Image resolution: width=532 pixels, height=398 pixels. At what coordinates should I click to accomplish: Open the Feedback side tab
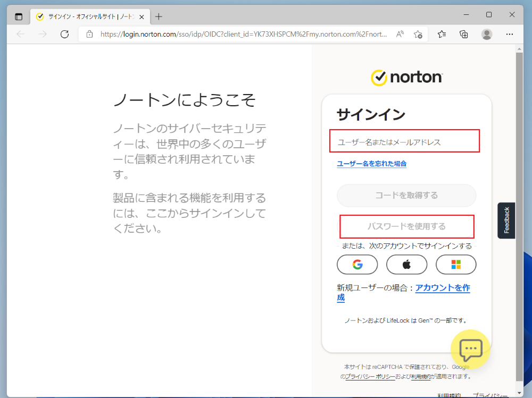click(x=506, y=221)
